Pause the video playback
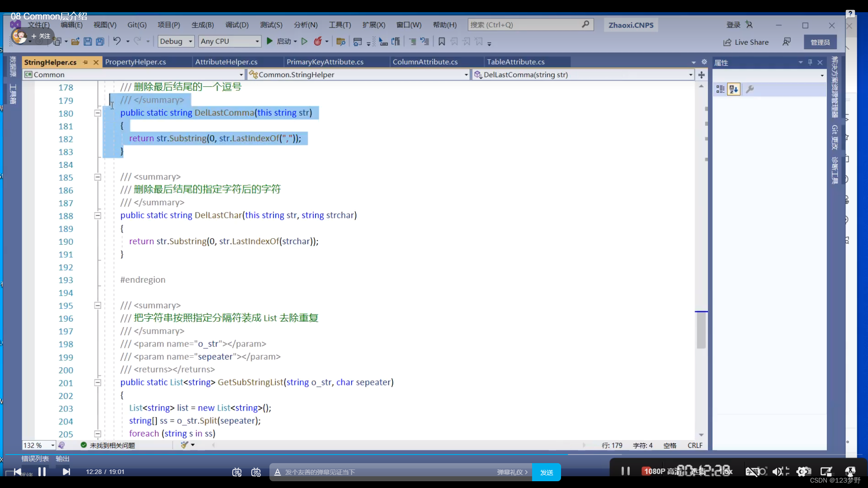Screen dimensions: 868x488 (x=42, y=472)
